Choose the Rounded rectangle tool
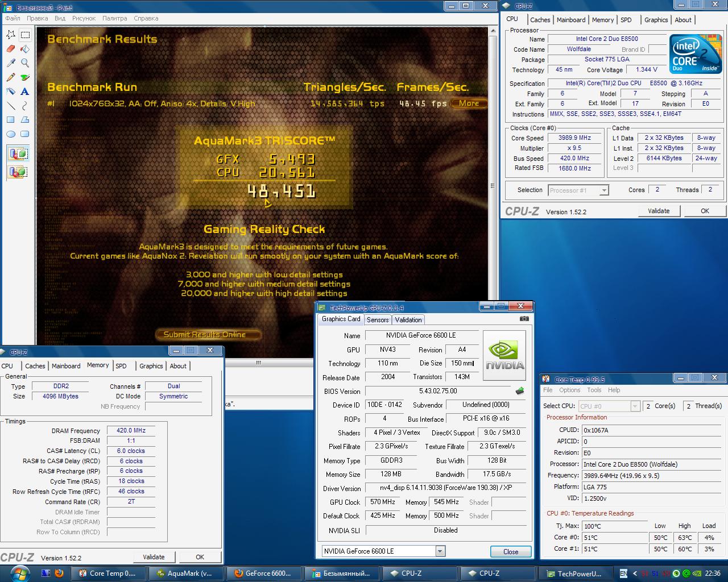The height and width of the screenshot is (582, 728). (25, 134)
